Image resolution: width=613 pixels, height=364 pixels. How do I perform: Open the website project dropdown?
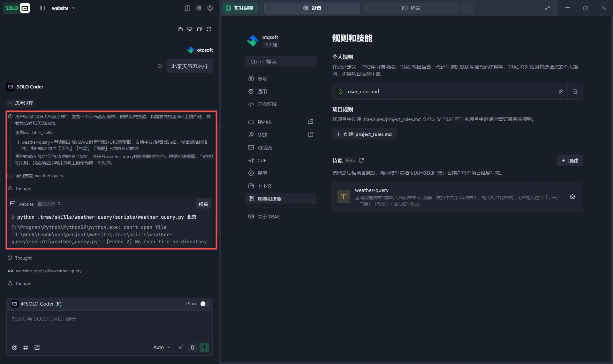click(x=63, y=8)
